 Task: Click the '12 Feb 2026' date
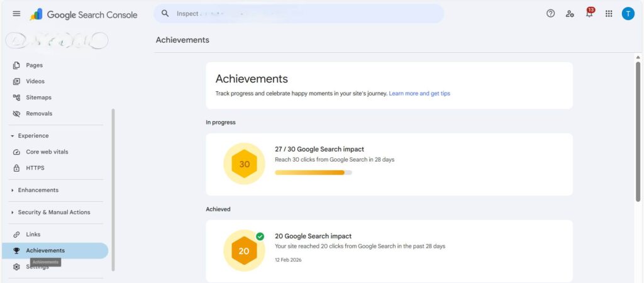[x=288, y=260]
